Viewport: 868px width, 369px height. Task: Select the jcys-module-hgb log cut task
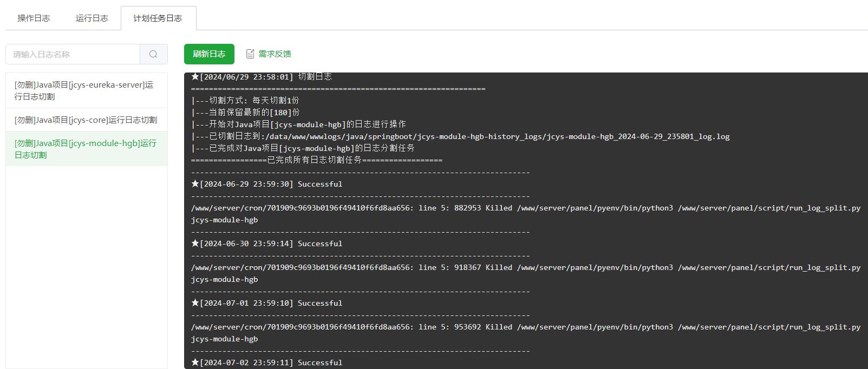[87, 149]
